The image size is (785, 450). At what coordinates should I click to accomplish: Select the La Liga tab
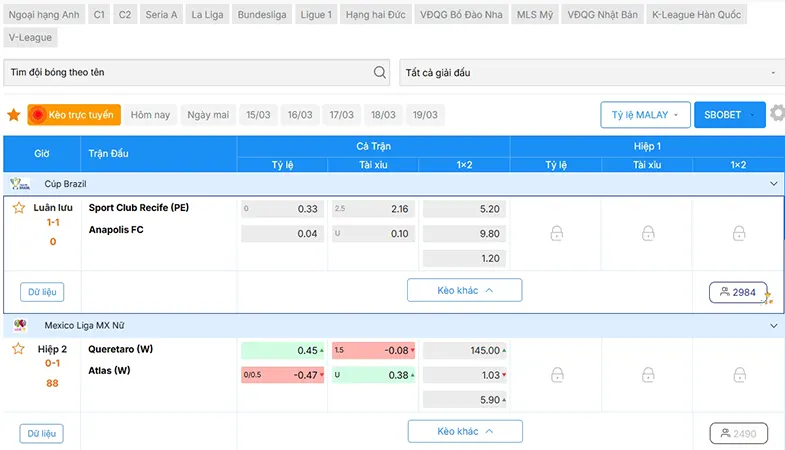(207, 15)
